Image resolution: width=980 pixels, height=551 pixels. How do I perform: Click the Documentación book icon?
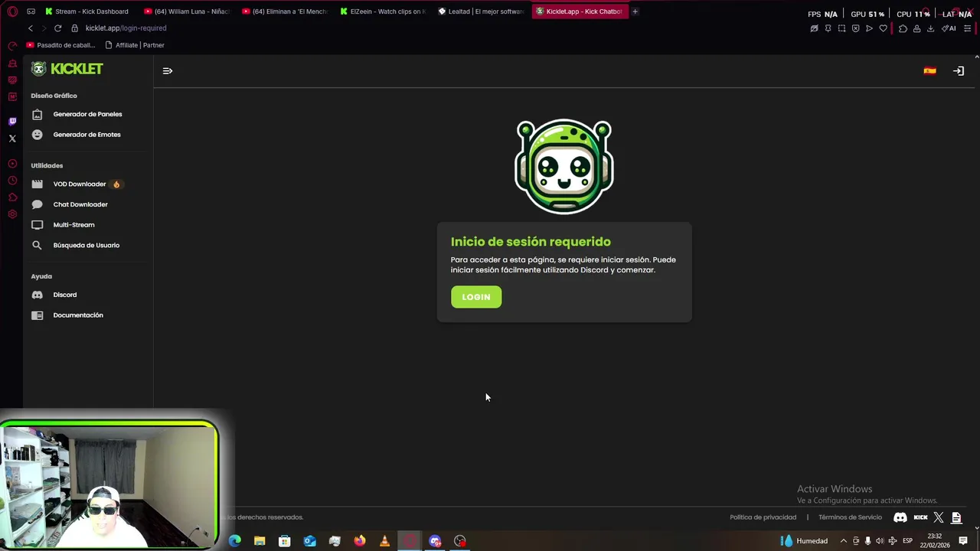tap(37, 315)
